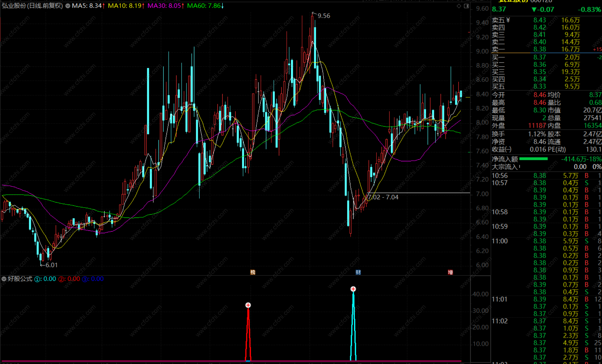Viewport: 602px width, 364px height.
Task: Click plus marker on red indicator spike
Action: tap(248, 305)
